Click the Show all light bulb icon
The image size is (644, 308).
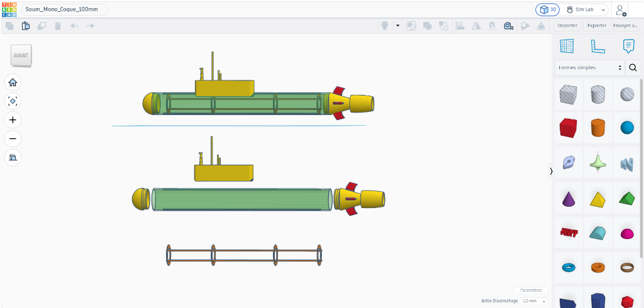pos(385,26)
